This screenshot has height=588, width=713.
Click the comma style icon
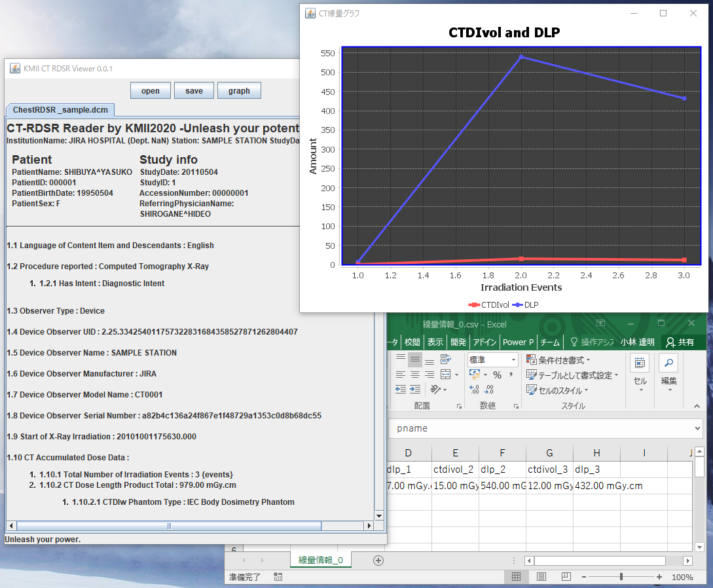click(x=509, y=375)
